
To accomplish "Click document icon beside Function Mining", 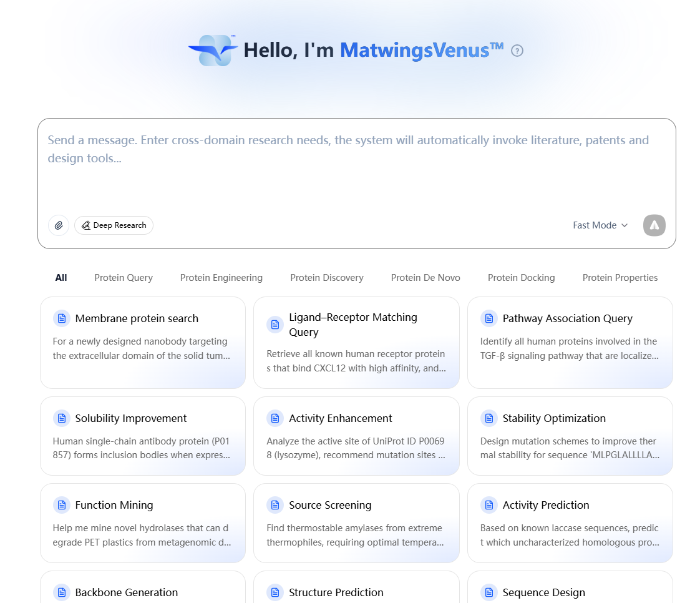I will pos(62,505).
